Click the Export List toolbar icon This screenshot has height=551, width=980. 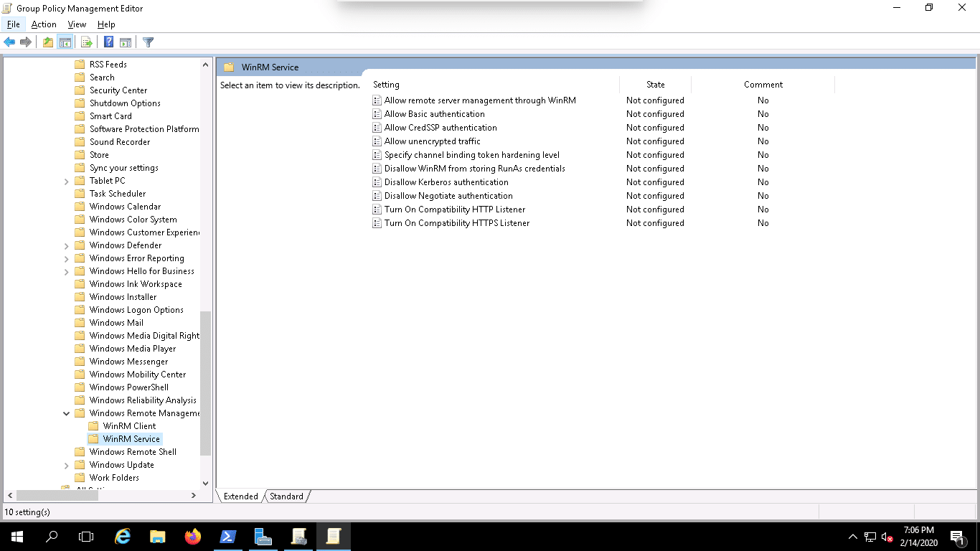87,42
